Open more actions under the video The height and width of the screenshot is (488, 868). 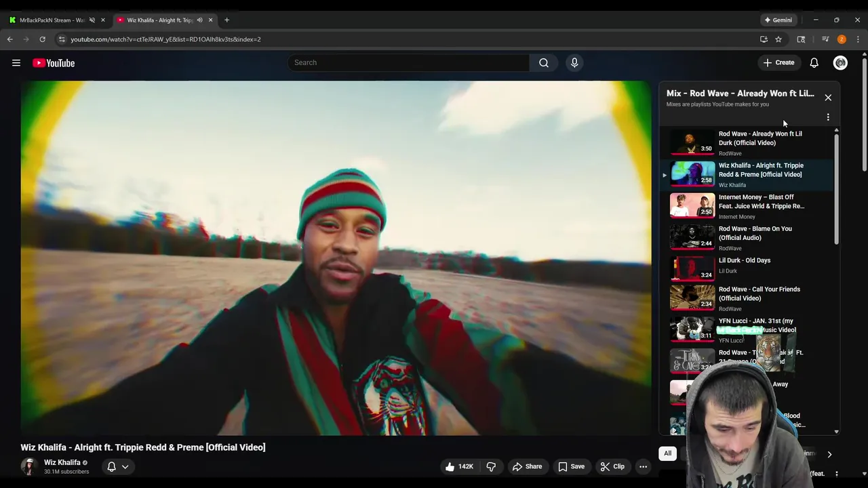pos(643,466)
